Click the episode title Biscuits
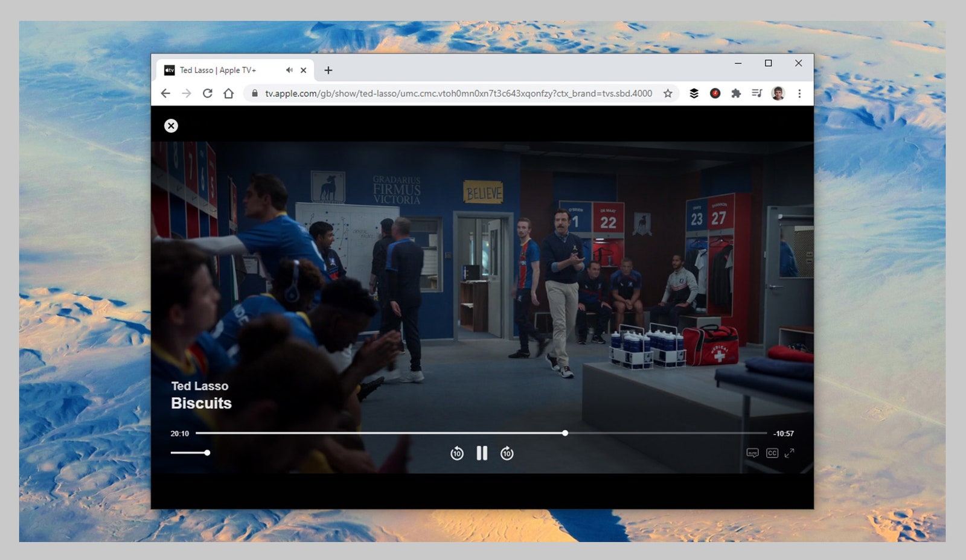 click(201, 403)
